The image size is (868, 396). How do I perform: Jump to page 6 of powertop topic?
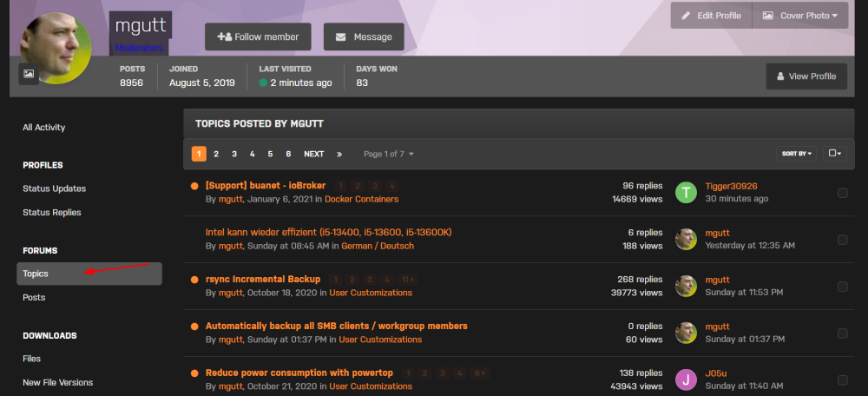coord(479,373)
